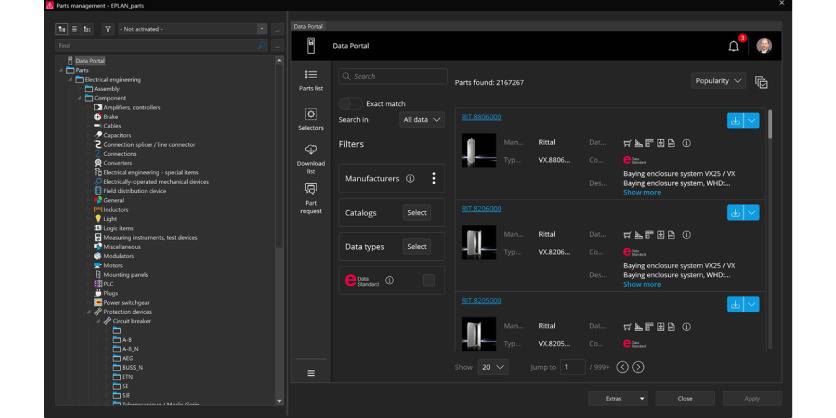Open the RIT.8206000 part link
This screenshot has height=418, width=836.
pyautogui.click(x=481, y=209)
